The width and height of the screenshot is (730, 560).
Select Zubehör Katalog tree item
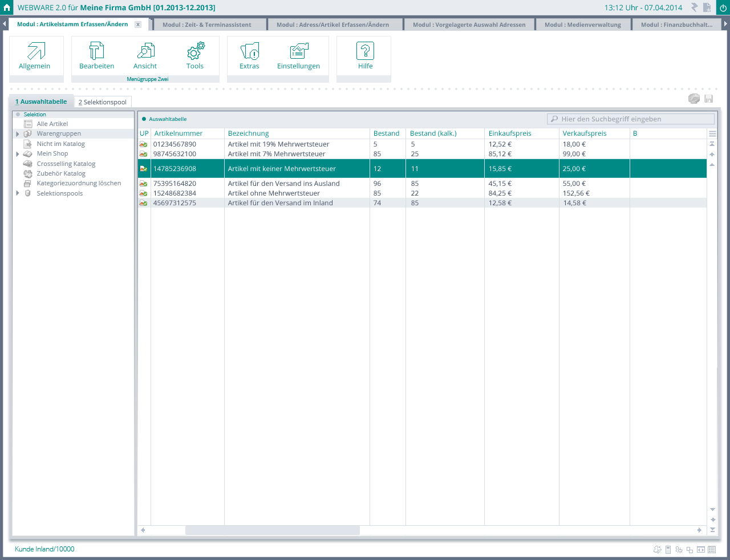coord(61,173)
